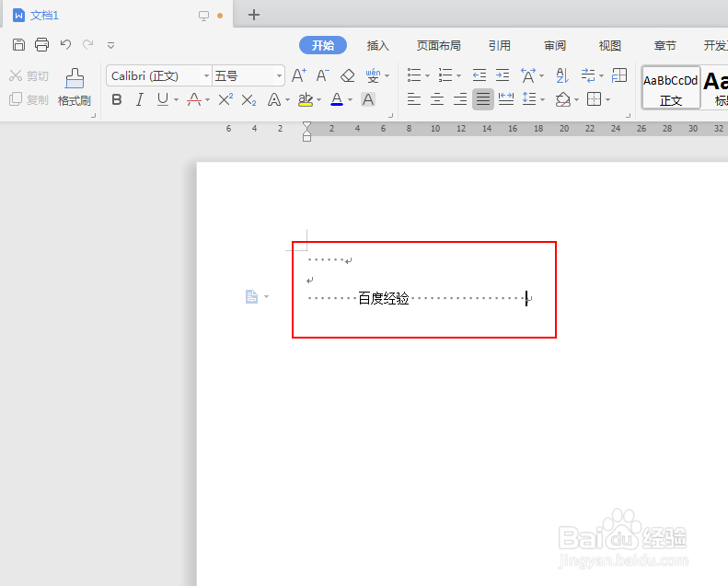Click the Cut (剪切) button
This screenshot has height=586, width=728.
coord(29,75)
